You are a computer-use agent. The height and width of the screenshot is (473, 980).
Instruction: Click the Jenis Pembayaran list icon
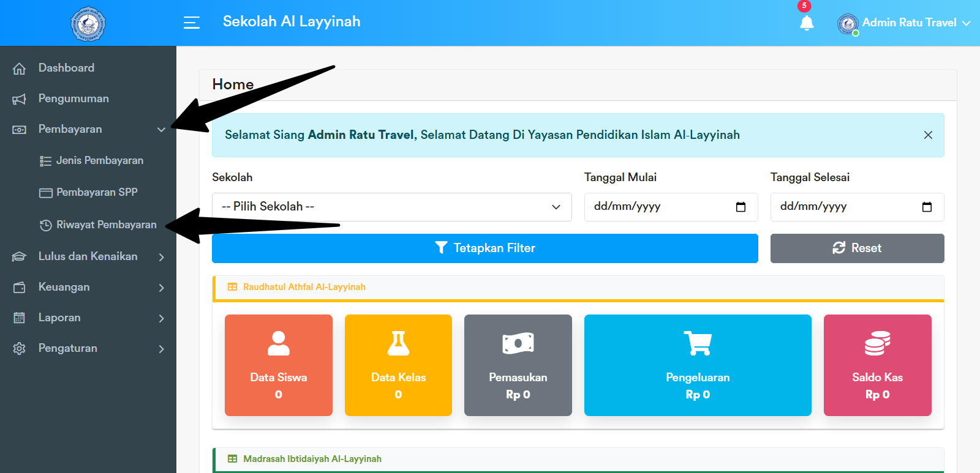(x=45, y=161)
